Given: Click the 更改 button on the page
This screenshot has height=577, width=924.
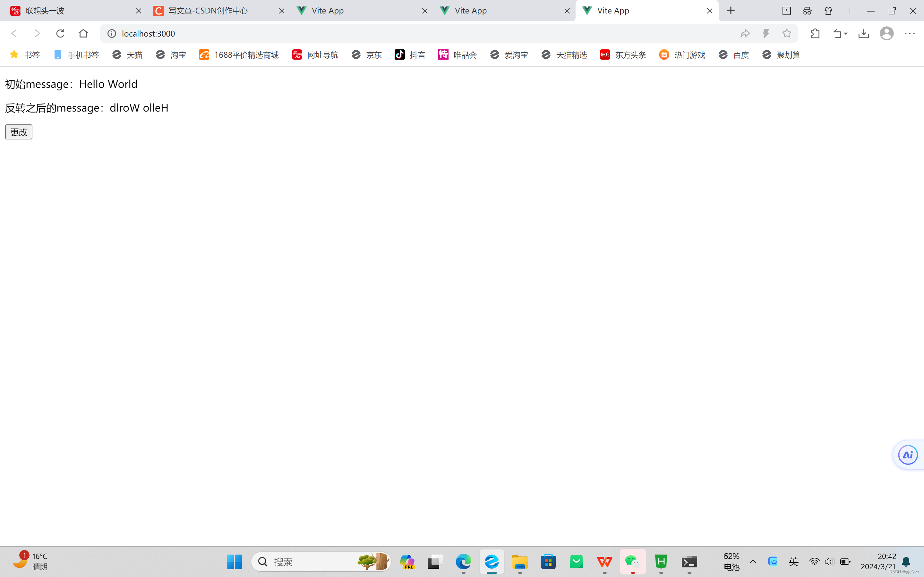Looking at the screenshot, I should 18,132.
